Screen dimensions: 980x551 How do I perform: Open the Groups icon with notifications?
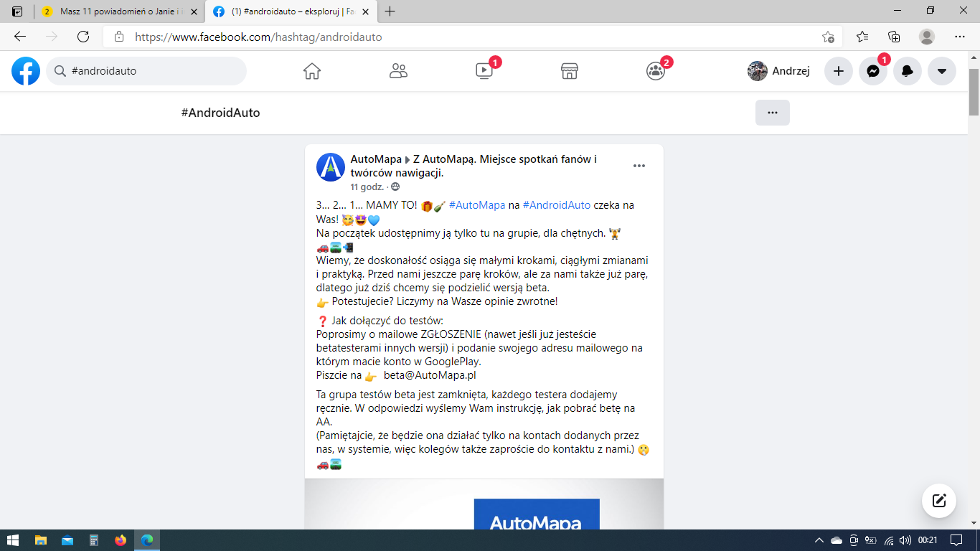tap(656, 71)
